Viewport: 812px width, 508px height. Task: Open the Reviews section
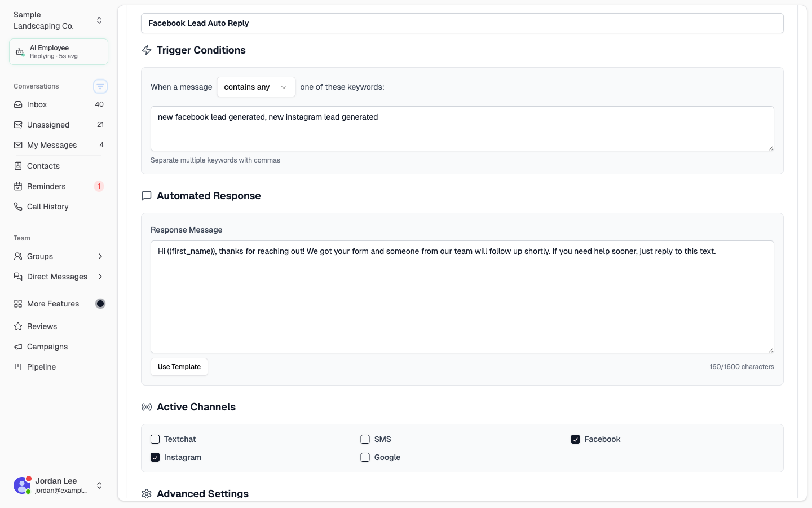tap(59, 326)
